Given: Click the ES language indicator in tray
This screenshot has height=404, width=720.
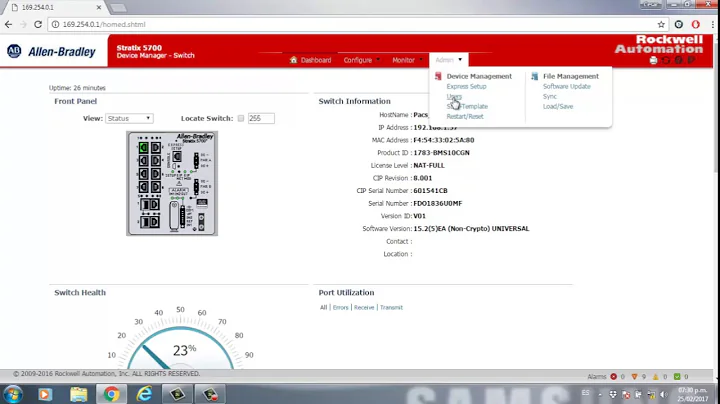Looking at the screenshot, I should pos(585,393).
